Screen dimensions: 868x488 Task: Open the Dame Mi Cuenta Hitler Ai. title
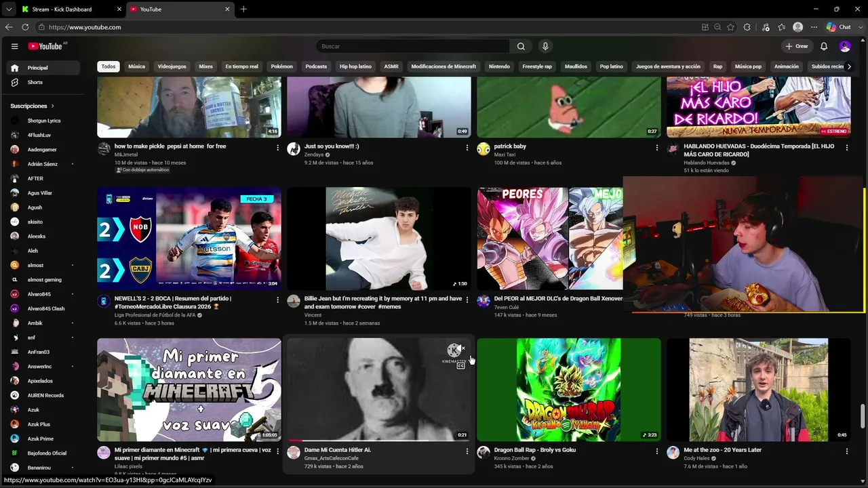[338, 449]
